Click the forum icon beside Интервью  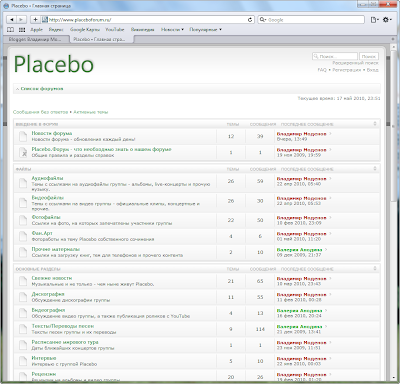(x=23, y=361)
